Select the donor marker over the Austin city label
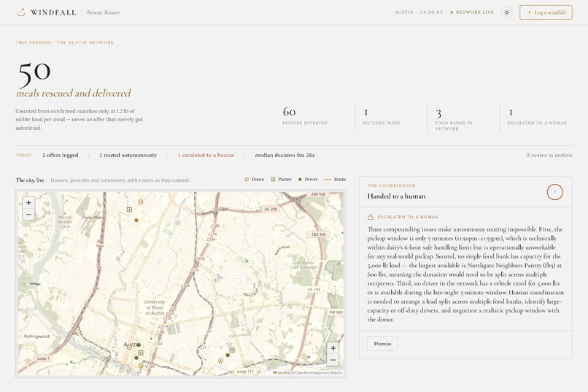The width and height of the screenshot is (588, 392). [x=129, y=347]
